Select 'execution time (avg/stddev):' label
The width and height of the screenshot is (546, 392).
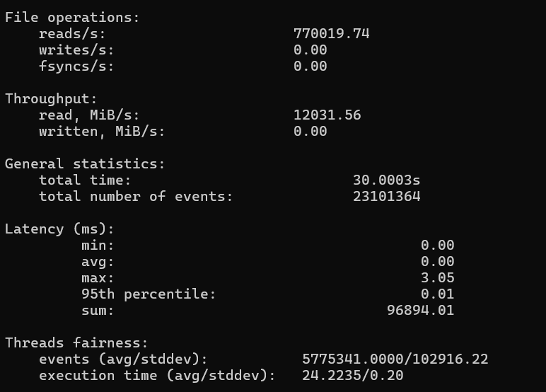(x=157, y=376)
